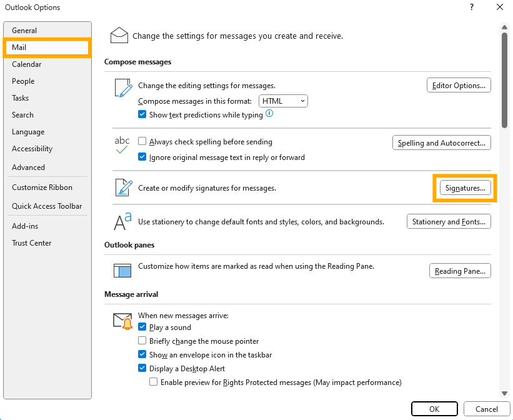Confirm with the OK button

pyautogui.click(x=434, y=409)
